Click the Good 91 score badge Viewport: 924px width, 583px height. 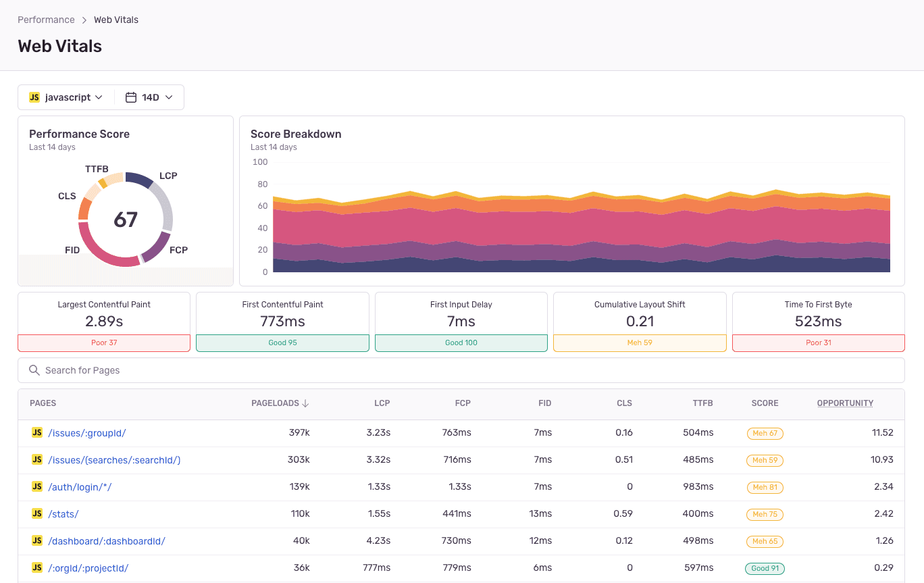765,568
